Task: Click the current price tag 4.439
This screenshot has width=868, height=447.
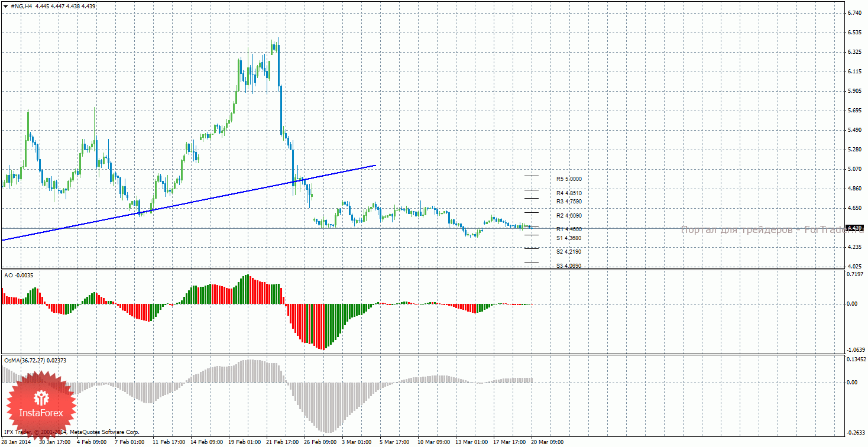Action: click(855, 228)
